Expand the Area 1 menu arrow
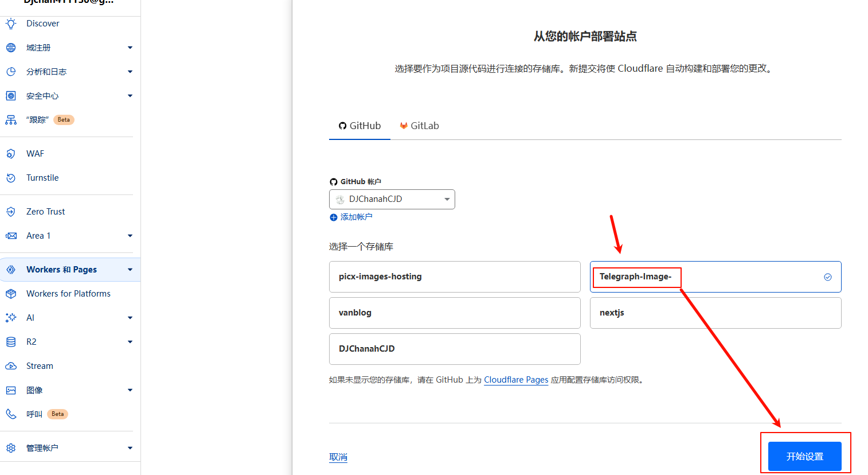This screenshot has height=475, width=868. (x=130, y=236)
